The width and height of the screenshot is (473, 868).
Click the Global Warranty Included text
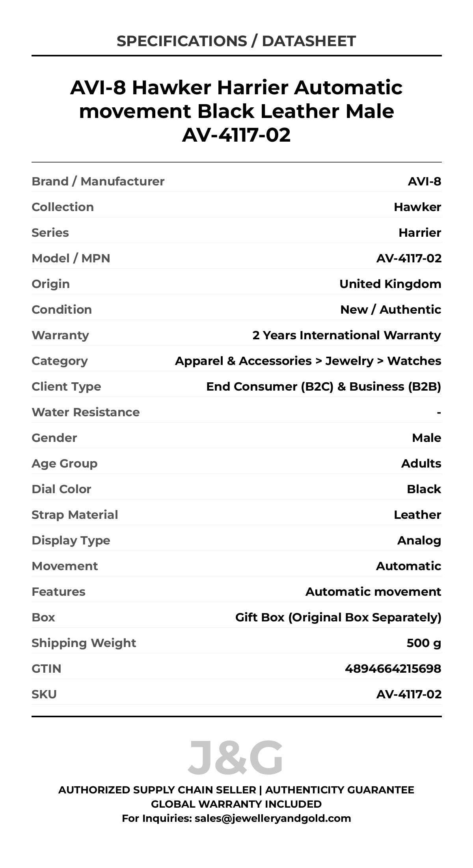click(236, 804)
